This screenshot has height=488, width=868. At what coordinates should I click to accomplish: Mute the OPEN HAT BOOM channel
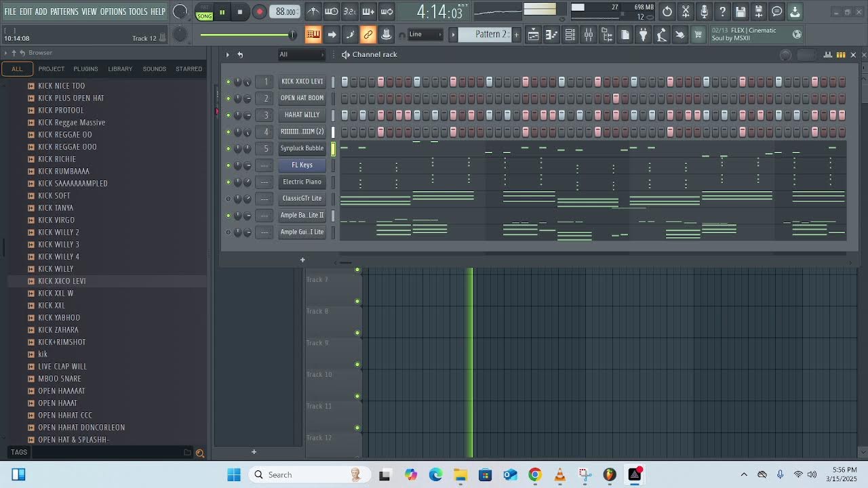tap(228, 98)
